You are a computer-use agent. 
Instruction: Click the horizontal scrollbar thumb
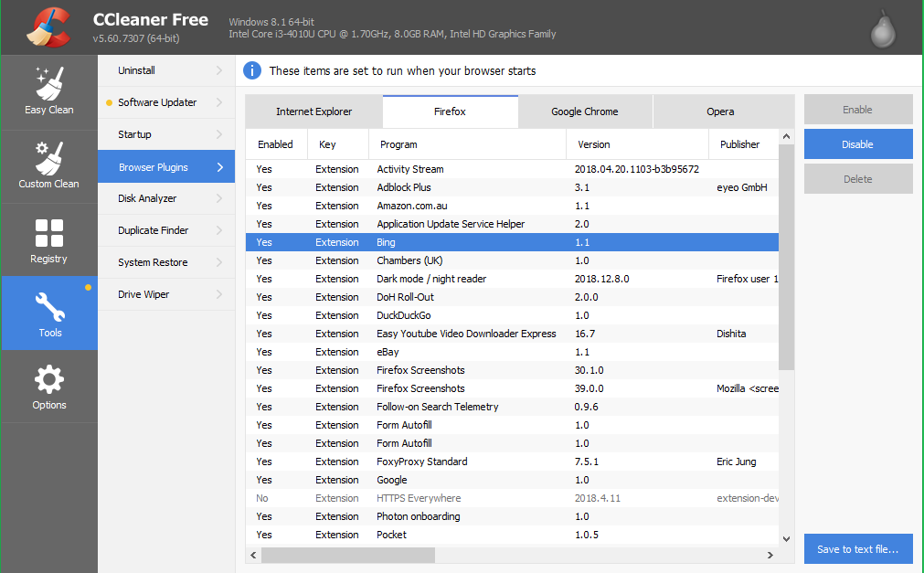[x=348, y=556]
